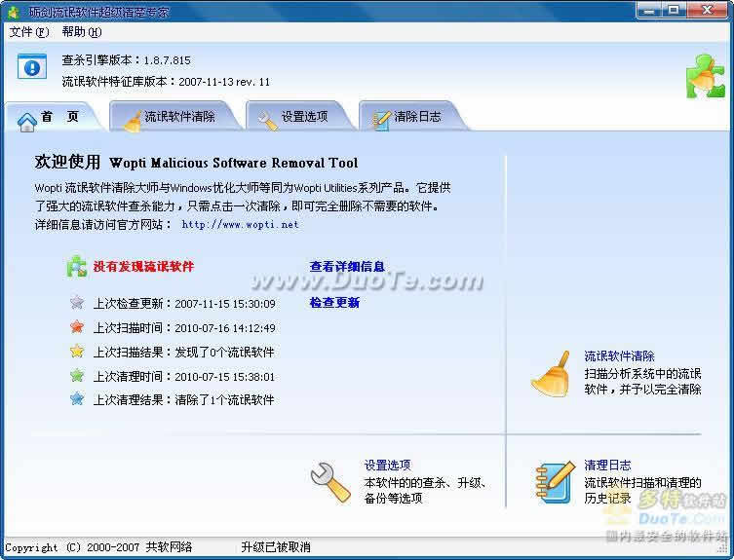Viewport: 734px width, 560px height.
Task: Open the 查看详细信息 link
Action: 347,267
